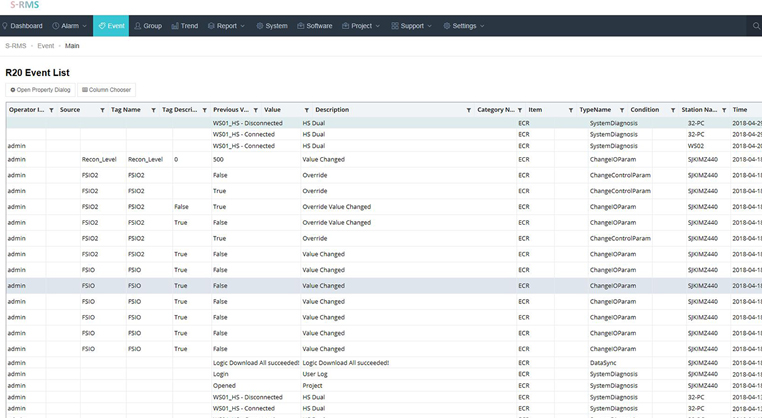Screen dimensions: 762x418
Task: Expand the Settings dropdown menu
Action: point(464,26)
